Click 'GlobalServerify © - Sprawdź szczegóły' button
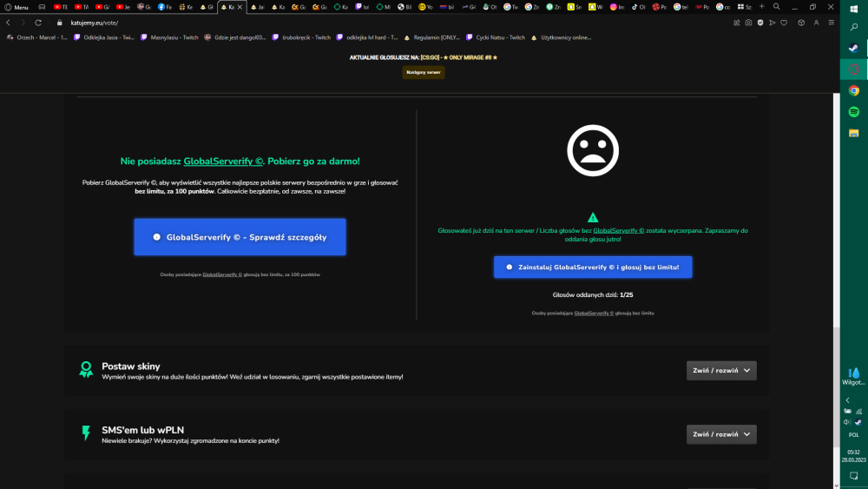 [240, 237]
